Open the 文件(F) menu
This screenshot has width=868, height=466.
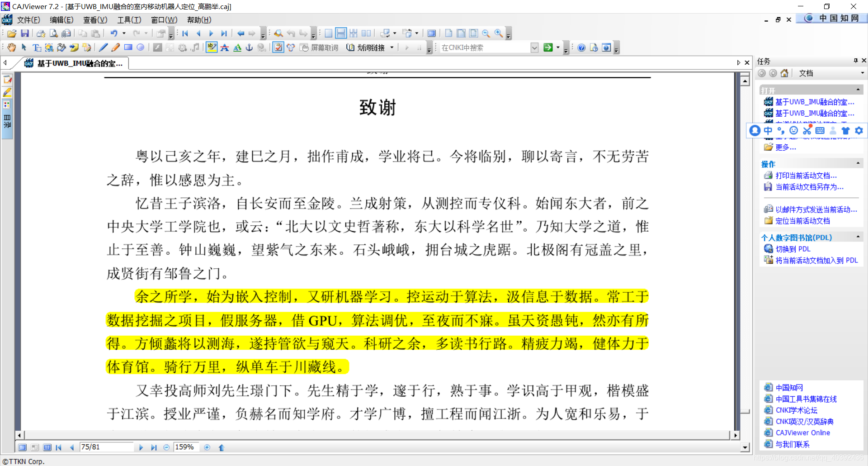[28, 20]
